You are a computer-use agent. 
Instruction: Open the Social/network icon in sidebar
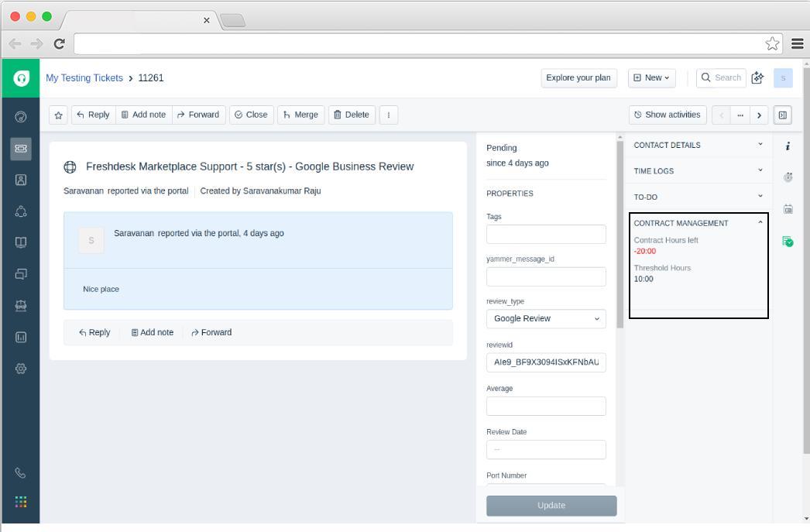pos(21,211)
